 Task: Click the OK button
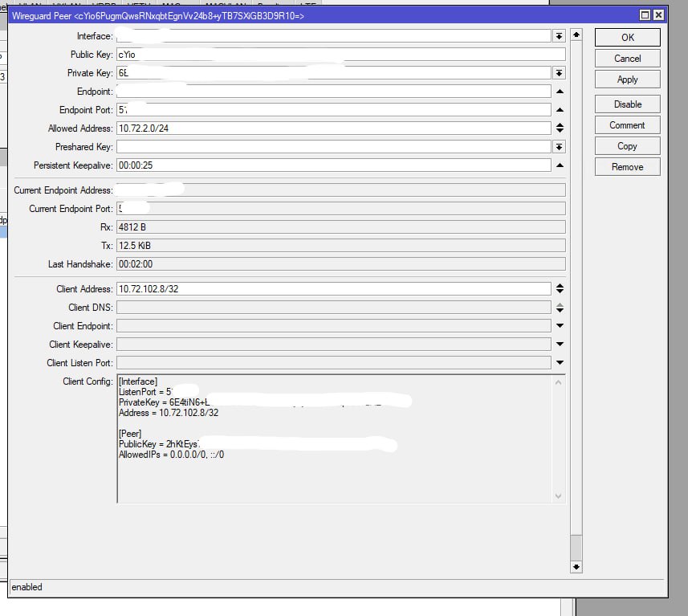tap(628, 37)
